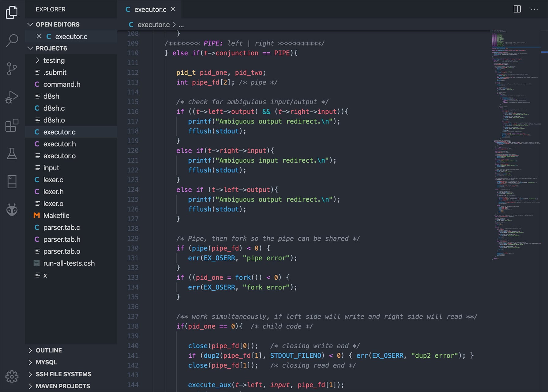Open the Settings gear icon
The image size is (548, 392).
point(12,377)
